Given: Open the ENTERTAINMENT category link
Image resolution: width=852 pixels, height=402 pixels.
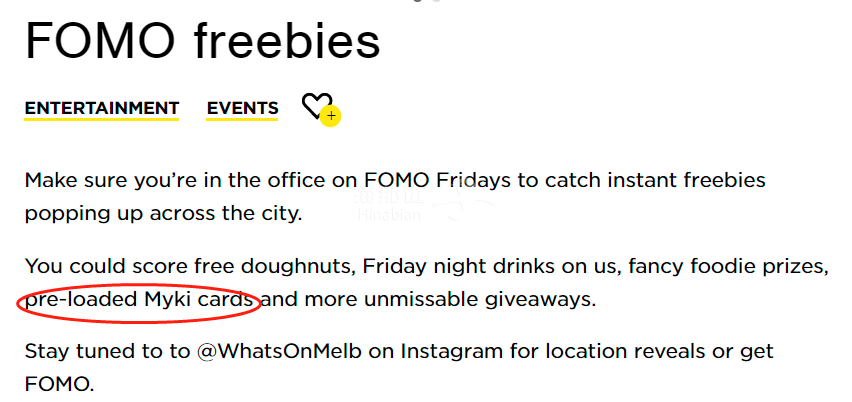Looking at the screenshot, I should (x=102, y=108).
